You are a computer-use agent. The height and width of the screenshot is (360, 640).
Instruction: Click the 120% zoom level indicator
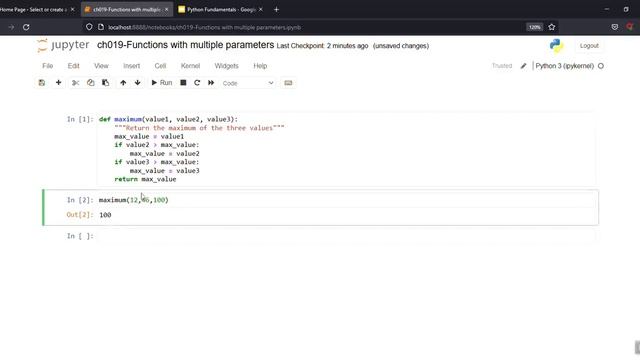tap(534, 27)
